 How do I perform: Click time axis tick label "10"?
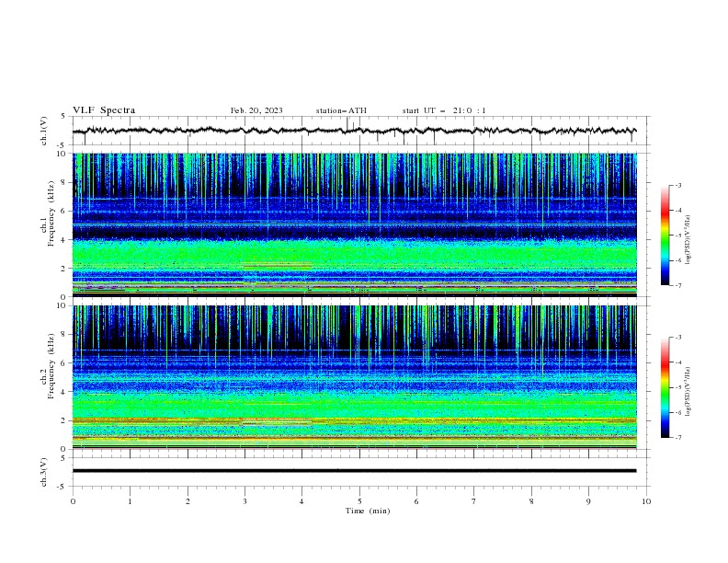point(646,501)
